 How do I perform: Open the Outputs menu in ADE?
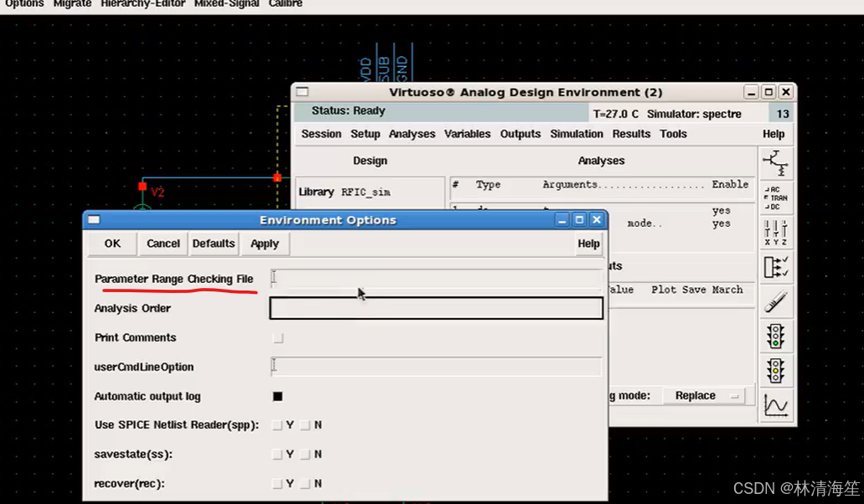pos(520,134)
